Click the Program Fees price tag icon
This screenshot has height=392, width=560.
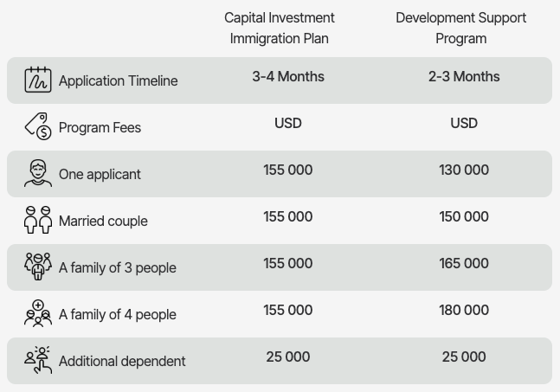38,126
